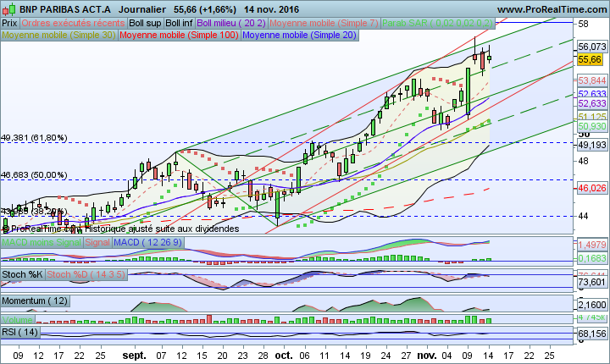Click the RSI value 68,156

coord(591,334)
